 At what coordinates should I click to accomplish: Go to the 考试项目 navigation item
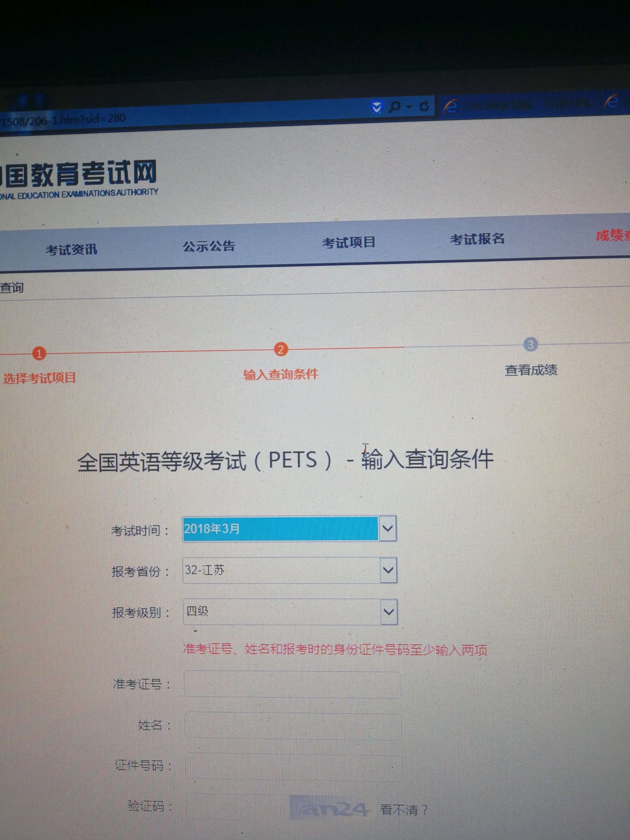click(x=349, y=242)
